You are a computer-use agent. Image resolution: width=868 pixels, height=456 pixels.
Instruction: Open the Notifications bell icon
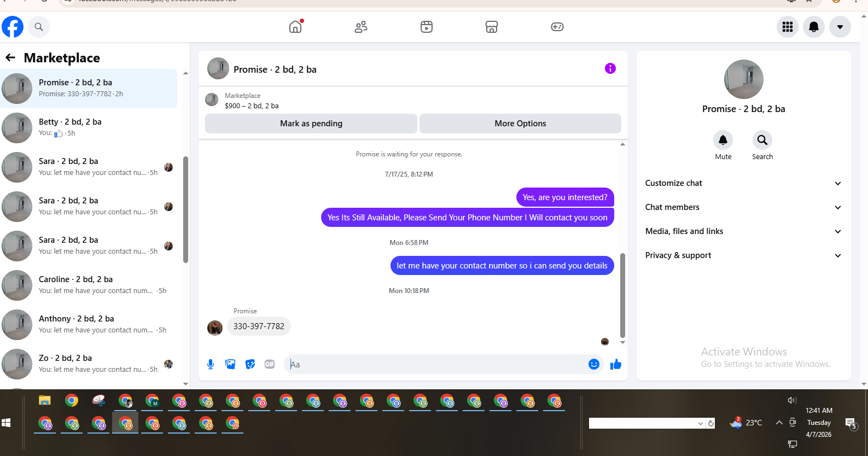click(x=814, y=27)
